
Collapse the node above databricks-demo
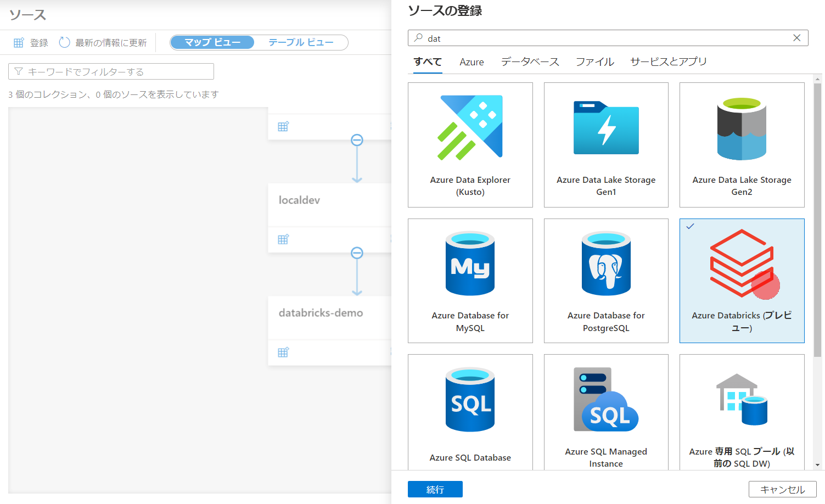(357, 253)
